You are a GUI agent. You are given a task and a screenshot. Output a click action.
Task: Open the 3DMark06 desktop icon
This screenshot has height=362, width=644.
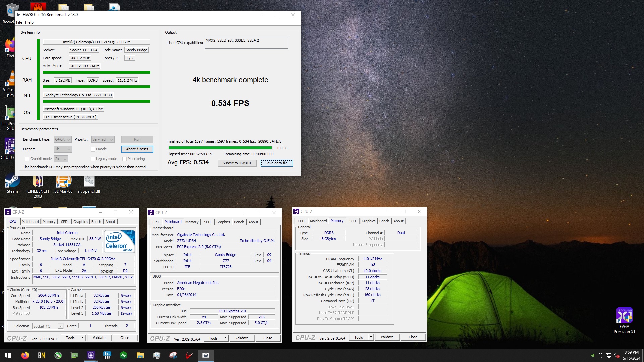(63, 184)
